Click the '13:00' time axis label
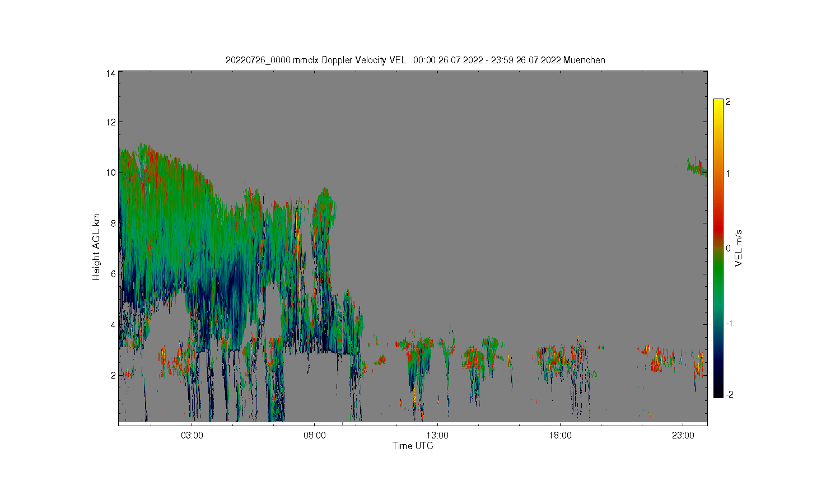Screen dimensions: 840x504 click(x=437, y=436)
